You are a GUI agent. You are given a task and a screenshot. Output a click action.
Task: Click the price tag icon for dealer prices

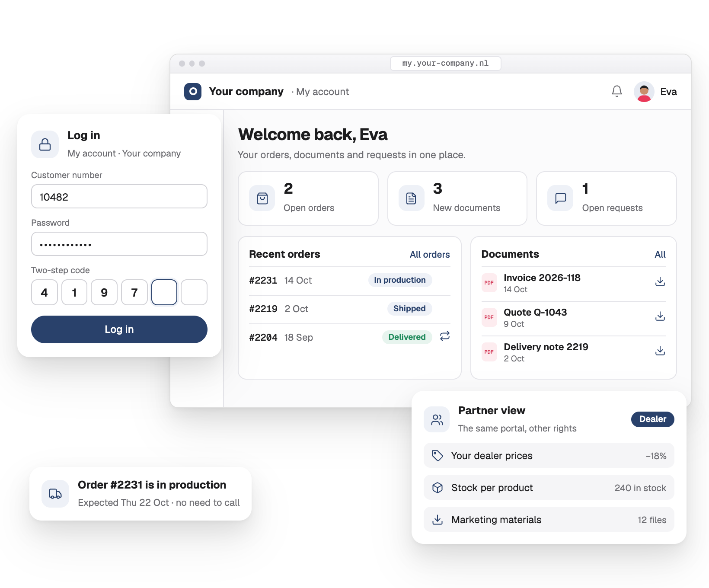coord(438,456)
